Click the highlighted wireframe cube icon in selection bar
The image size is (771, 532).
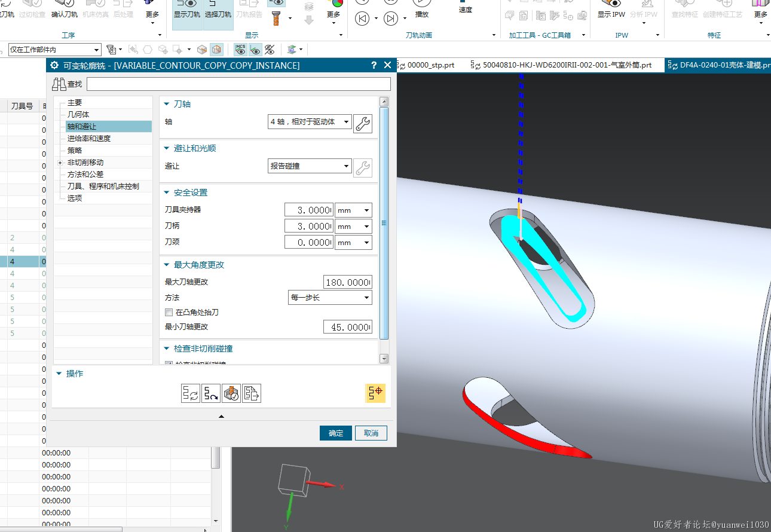[x=216, y=50]
